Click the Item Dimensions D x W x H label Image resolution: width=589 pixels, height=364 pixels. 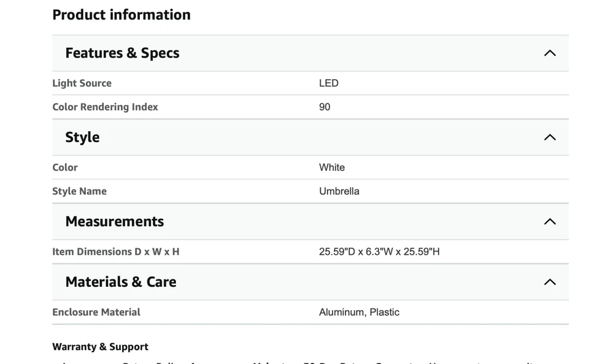point(115,252)
